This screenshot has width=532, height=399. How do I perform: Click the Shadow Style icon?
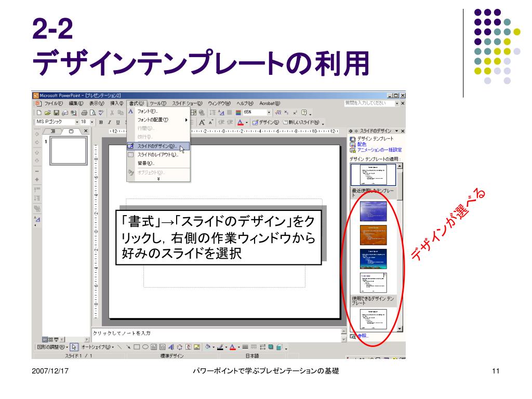(271, 347)
